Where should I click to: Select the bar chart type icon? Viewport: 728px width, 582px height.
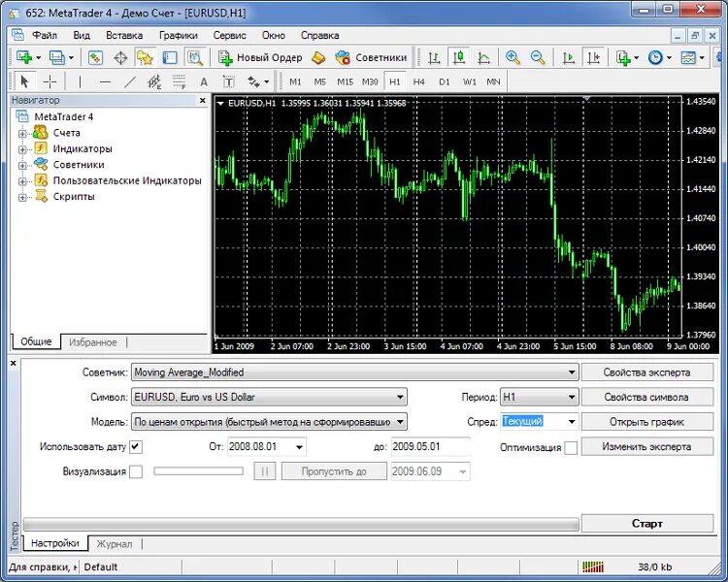(434, 57)
